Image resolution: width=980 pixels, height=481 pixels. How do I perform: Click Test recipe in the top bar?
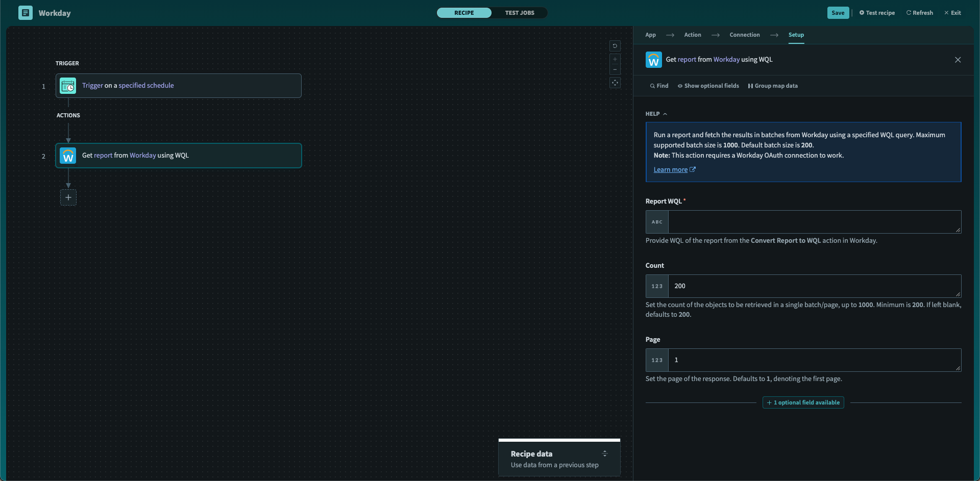(876, 12)
